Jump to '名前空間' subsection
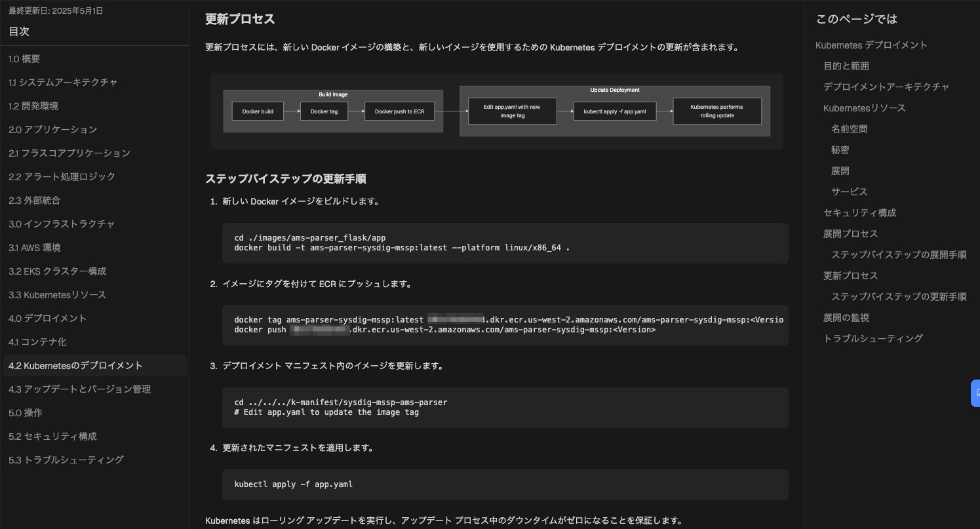Screen dimensions: 980x529 click(850, 129)
